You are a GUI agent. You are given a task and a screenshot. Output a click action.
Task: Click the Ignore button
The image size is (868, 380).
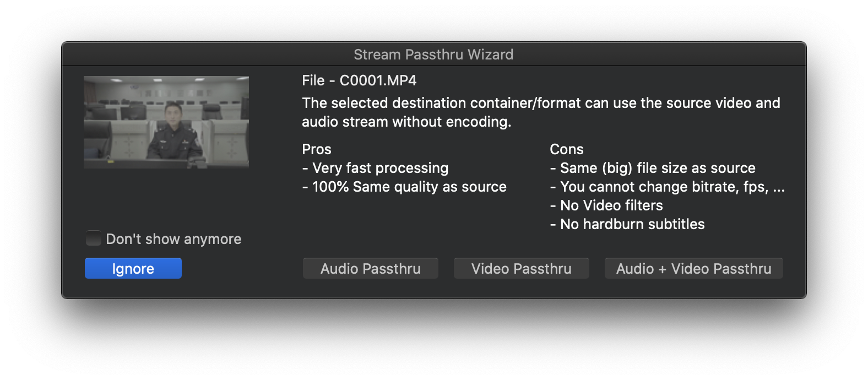pyautogui.click(x=133, y=269)
